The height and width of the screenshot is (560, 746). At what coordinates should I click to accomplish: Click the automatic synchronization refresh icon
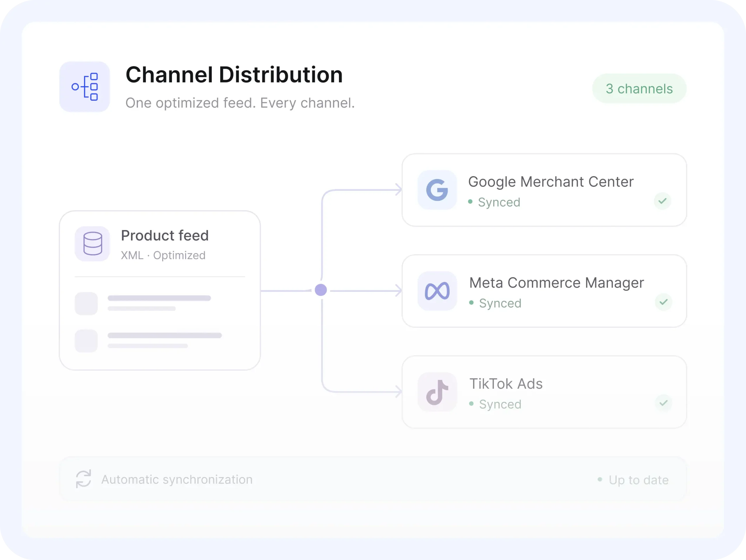point(83,479)
